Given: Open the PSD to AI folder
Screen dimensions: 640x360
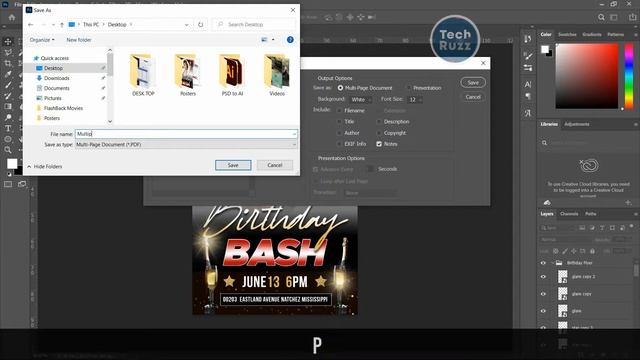Looking at the screenshot, I should tap(232, 76).
